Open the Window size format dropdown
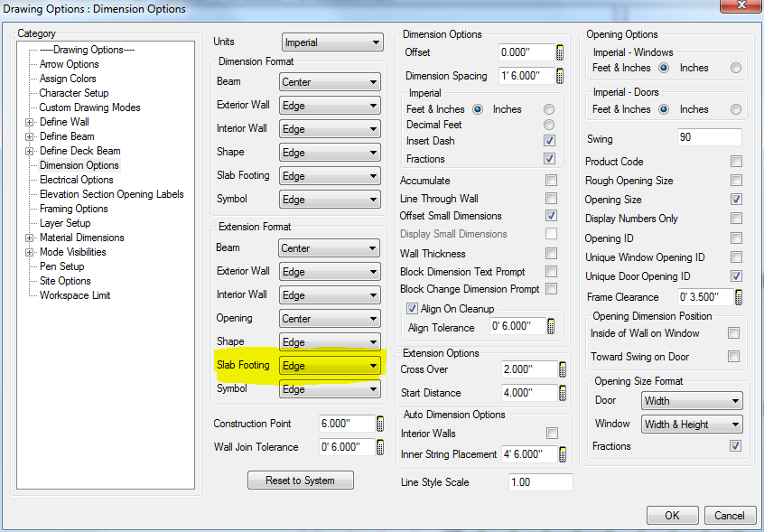 [x=692, y=425]
